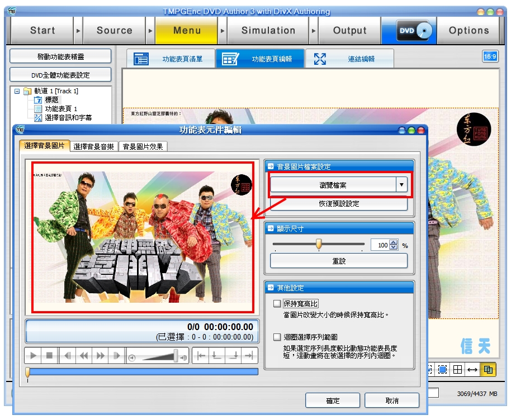Select 功能表頁 1 in the track tree
511x420 pixels.
tap(61, 109)
